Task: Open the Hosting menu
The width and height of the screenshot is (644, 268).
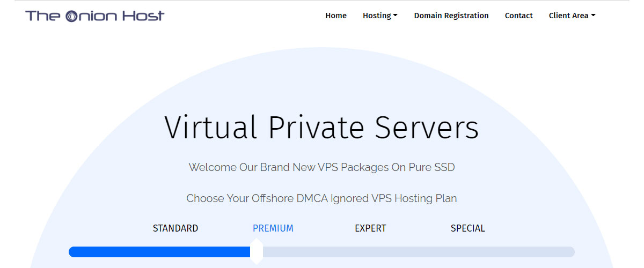Action: [x=380, y=16]
